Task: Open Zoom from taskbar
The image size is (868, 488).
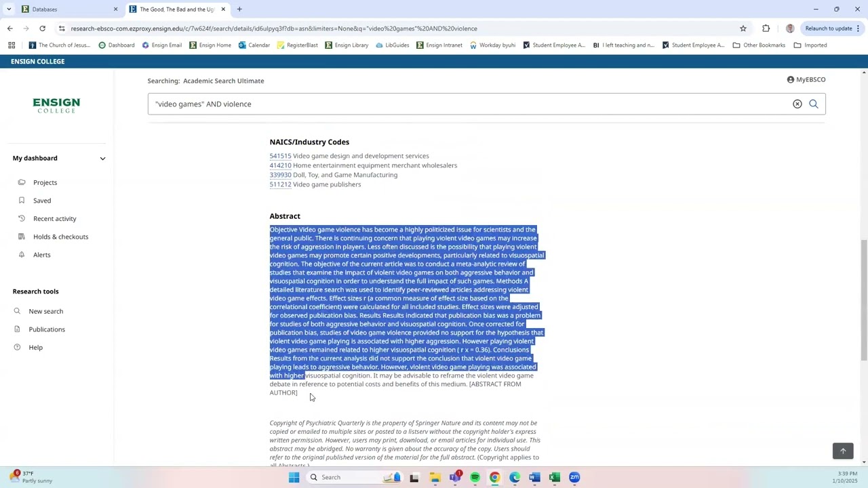Action: pos(574,477)
